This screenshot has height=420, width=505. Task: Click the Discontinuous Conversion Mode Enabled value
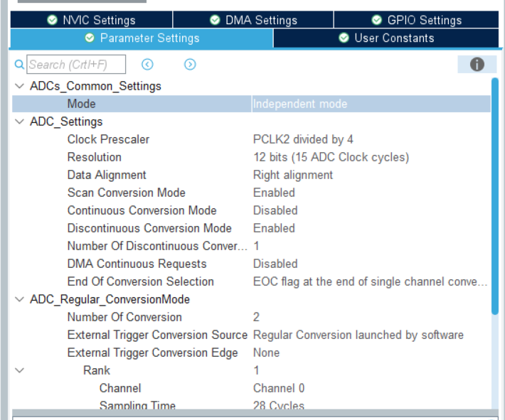[x=274, y=228]
